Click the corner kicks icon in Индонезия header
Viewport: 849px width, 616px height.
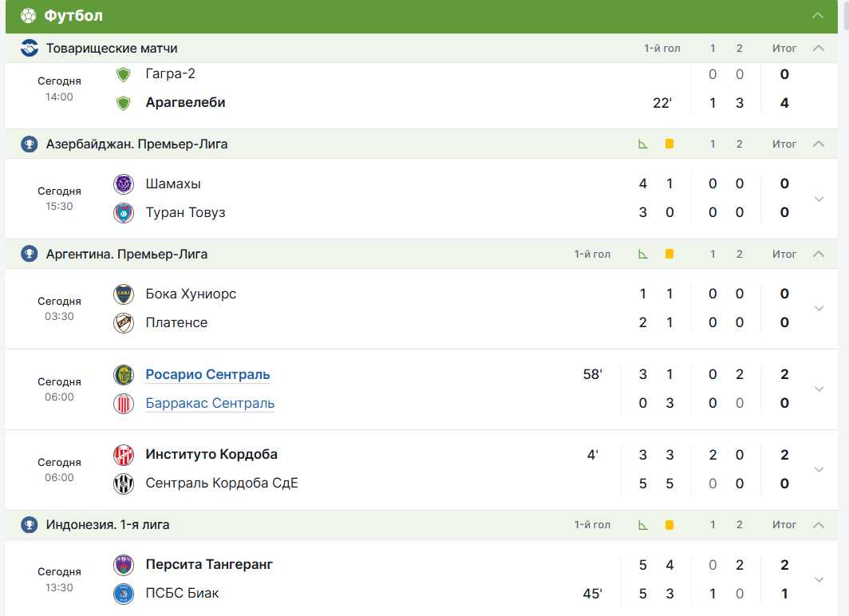(643, 525)
